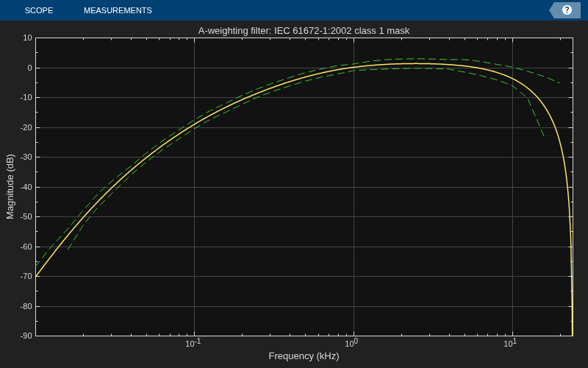Click the 10⁻¹ frequency tick label
Viewport: 588px width, 368px height.
(193, 343)
